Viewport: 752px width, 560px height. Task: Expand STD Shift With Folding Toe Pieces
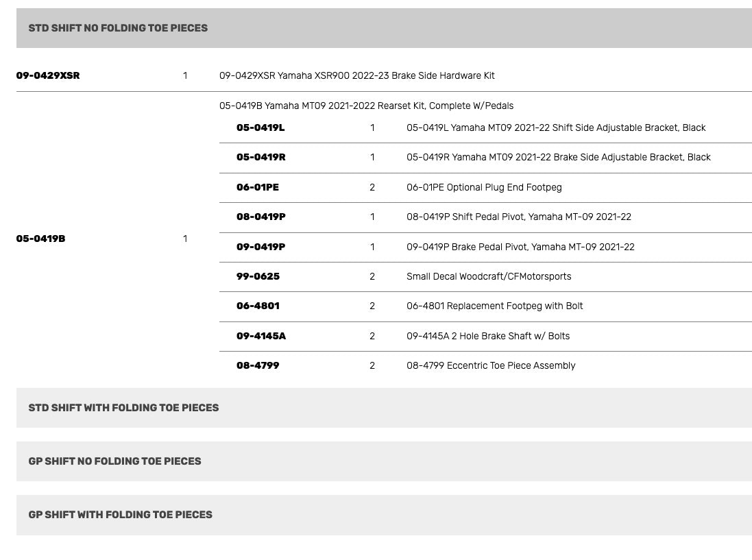123,408
